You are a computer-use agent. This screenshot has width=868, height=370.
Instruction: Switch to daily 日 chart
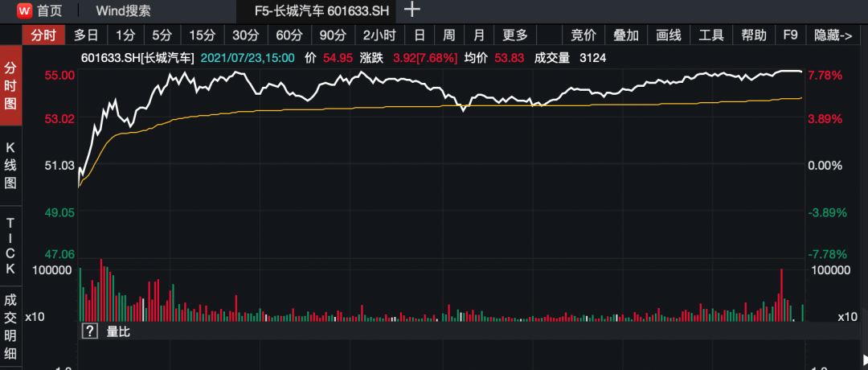(x=420, y=35)
